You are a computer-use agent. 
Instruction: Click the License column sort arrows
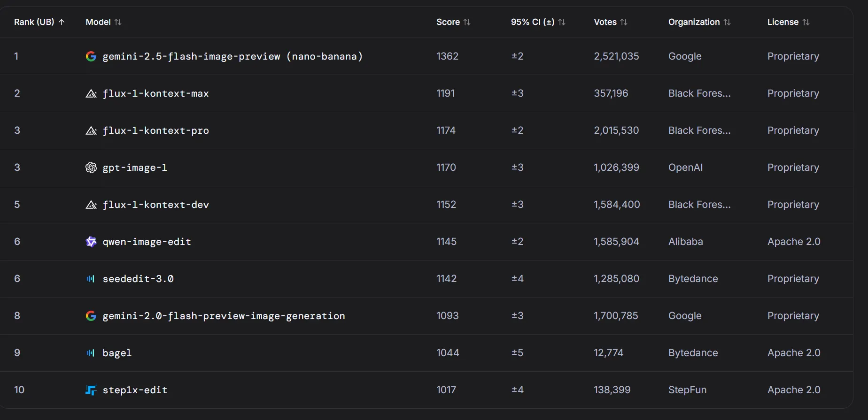pos(806,22)
